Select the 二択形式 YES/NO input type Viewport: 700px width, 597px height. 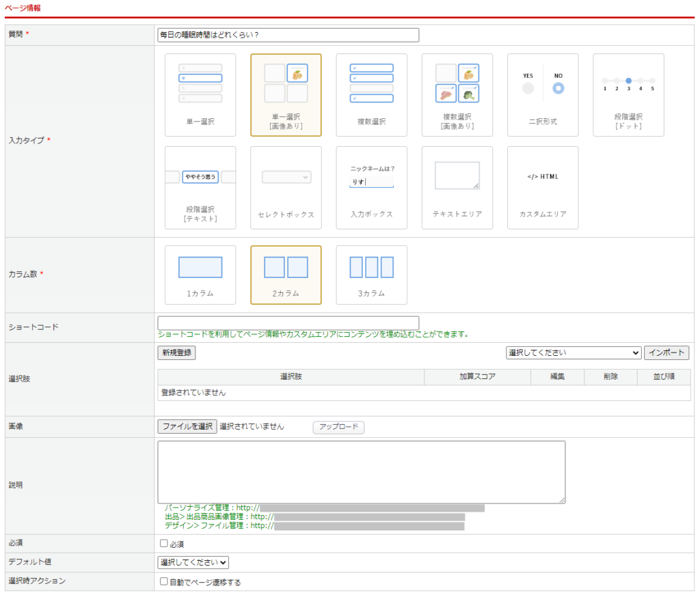543,95
